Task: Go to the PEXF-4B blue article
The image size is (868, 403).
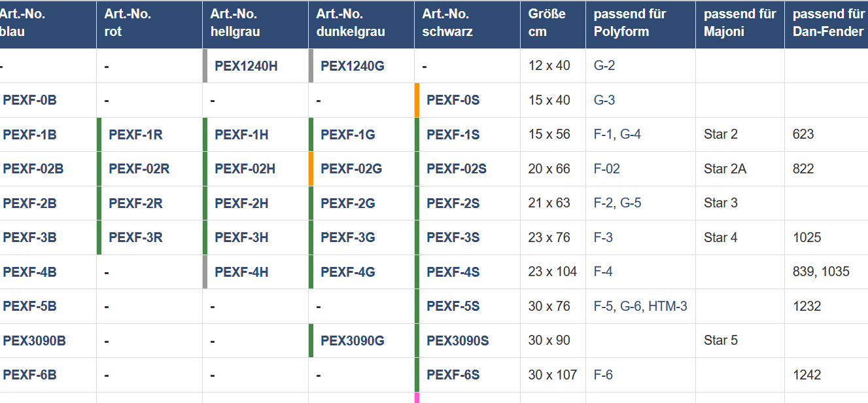Action: (x=29, y=272)
